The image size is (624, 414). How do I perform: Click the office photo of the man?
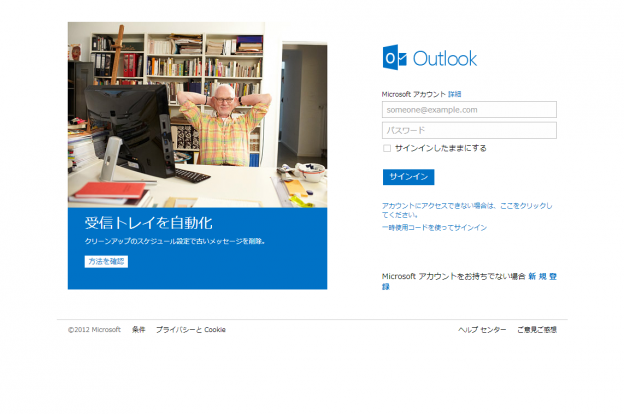pos(197,115)
